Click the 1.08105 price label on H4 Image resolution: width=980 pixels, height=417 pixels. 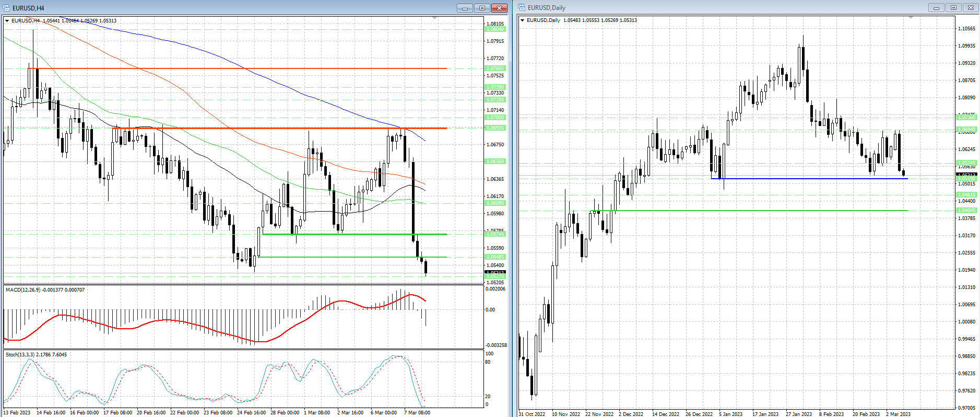[495, 24]
